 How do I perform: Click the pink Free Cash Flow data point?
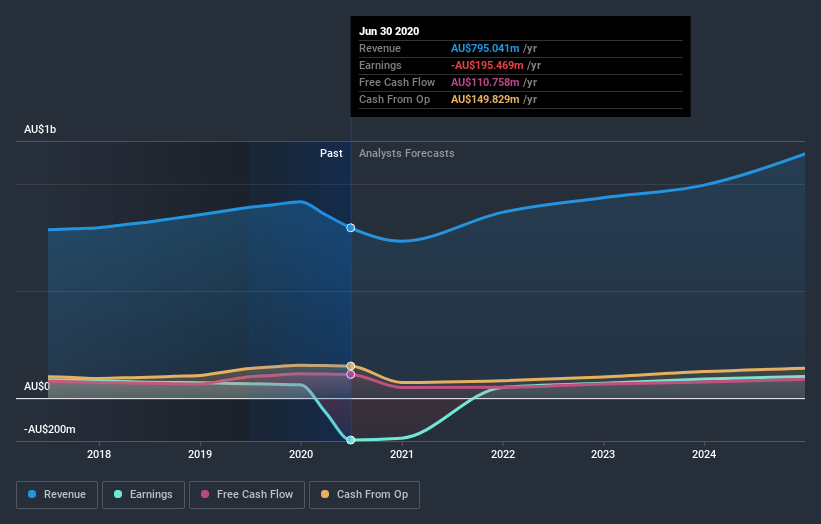(351, 375)
